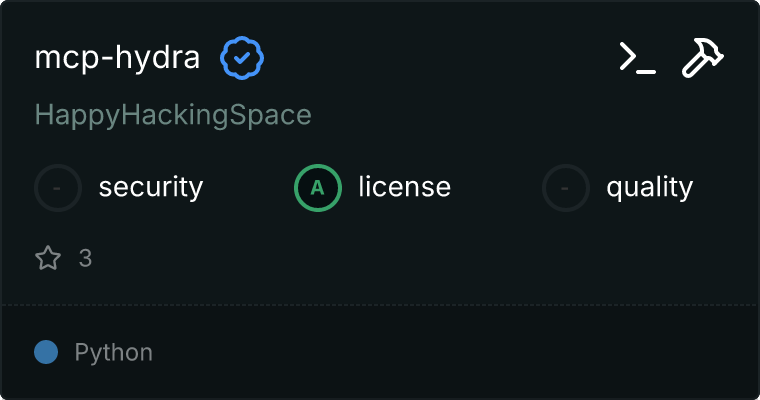Click the green license A badge
This screenshot has height=400, width=760.
[318, 187]
